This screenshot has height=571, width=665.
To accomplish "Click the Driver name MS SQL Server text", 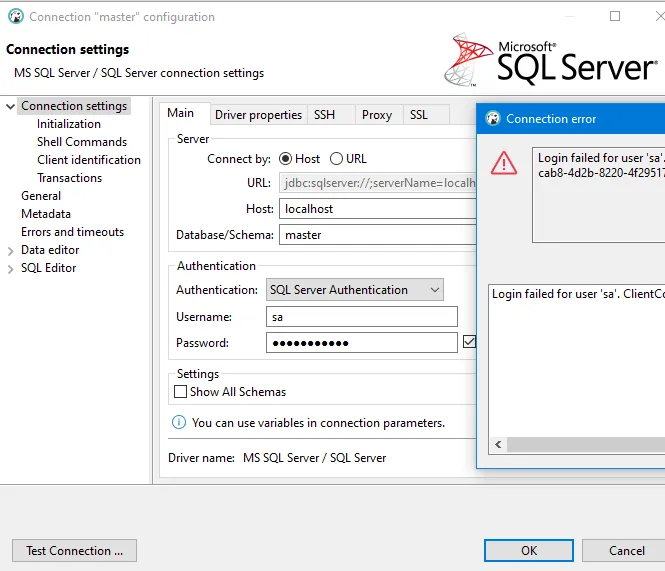I will click(315, 458).
